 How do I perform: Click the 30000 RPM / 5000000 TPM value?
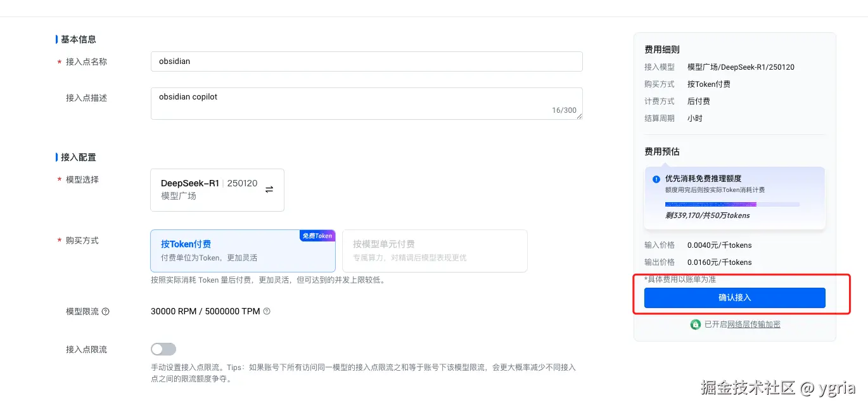205,311
